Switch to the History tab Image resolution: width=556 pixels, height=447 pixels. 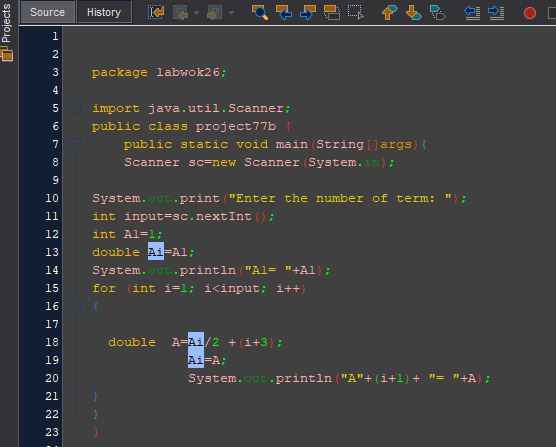pyautogui.click(x=104, y=12)
